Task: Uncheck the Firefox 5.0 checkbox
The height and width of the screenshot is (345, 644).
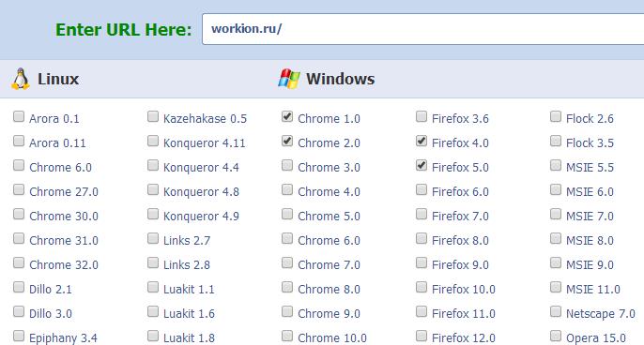Action: (x=422, y=165)
